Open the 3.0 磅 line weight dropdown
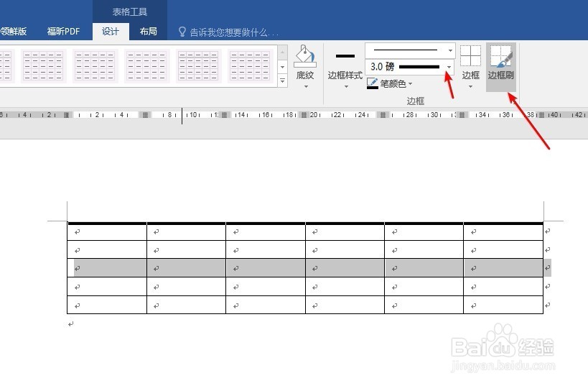This screenshot has width=588, height=386. click(449, 67)
